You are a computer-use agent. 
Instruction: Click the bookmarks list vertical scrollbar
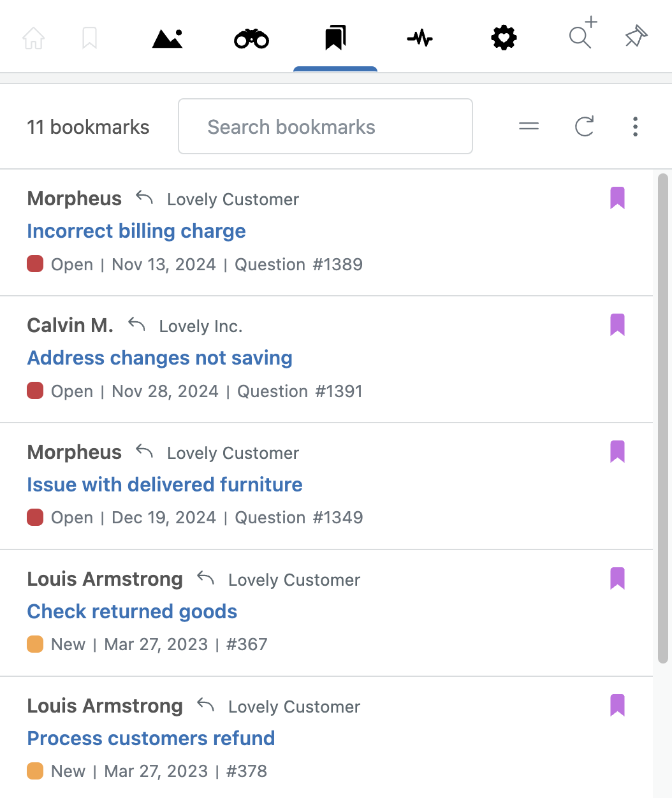(x=663, y=418)
